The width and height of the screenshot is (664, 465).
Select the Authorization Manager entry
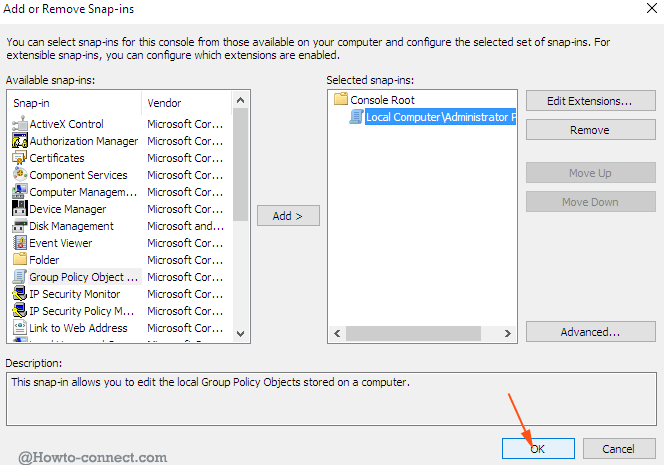click(84, 141)
